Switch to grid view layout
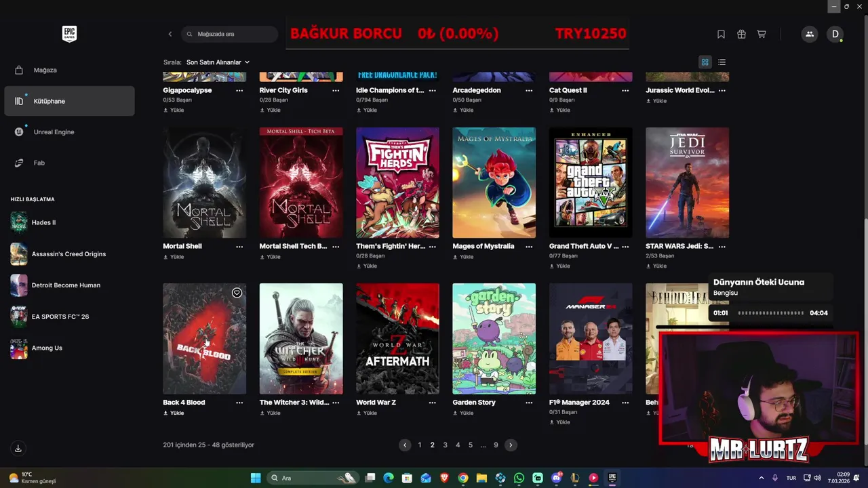 pos(705,62)
